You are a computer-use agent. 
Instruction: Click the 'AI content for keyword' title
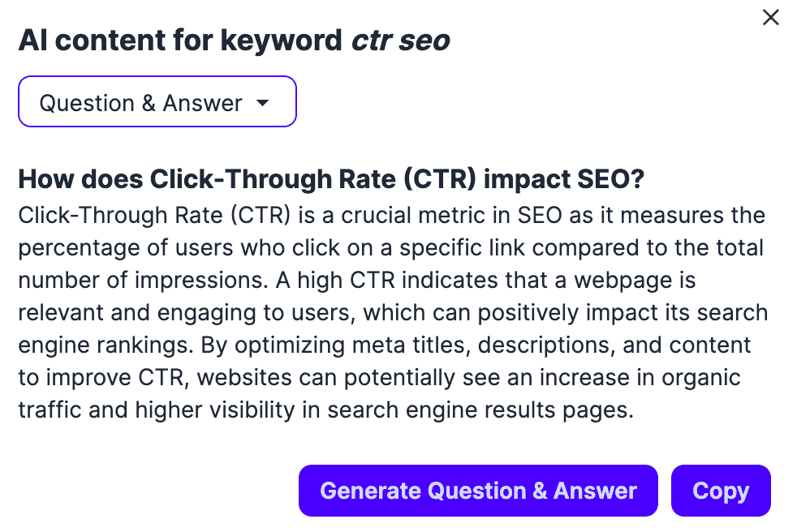(x=180, y=41)
